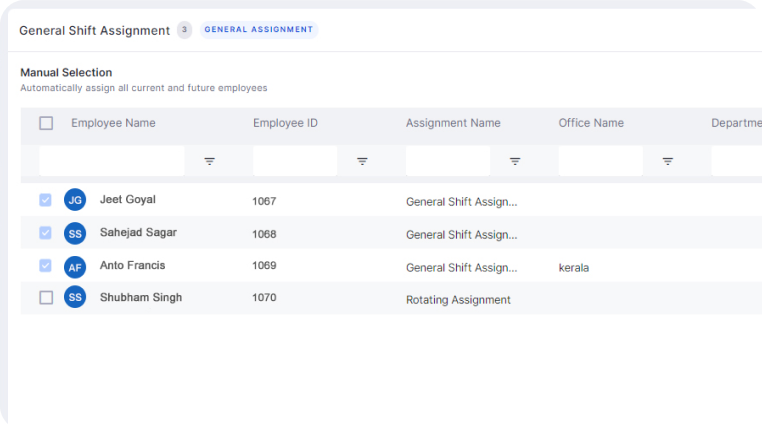Uncheck the Jeet Goyal row checkbox
The height and width of the screenshot is (431, 762).
click(45, 200)
